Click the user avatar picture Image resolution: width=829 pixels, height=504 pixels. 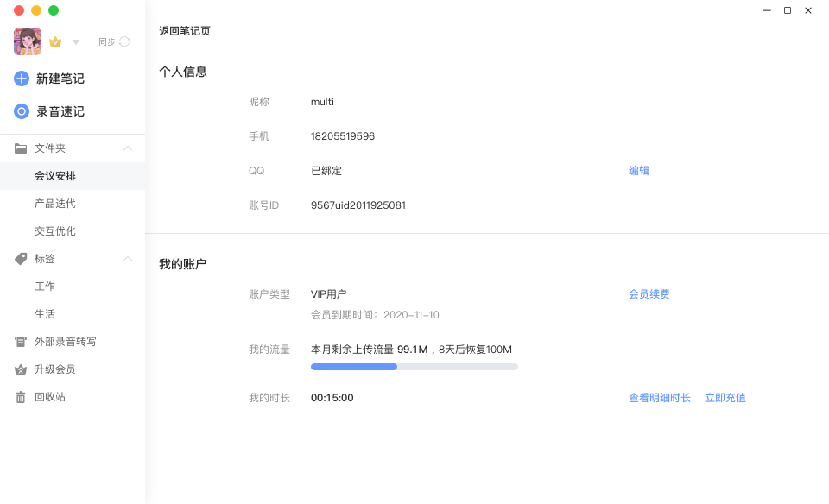[x=28, y=41]
